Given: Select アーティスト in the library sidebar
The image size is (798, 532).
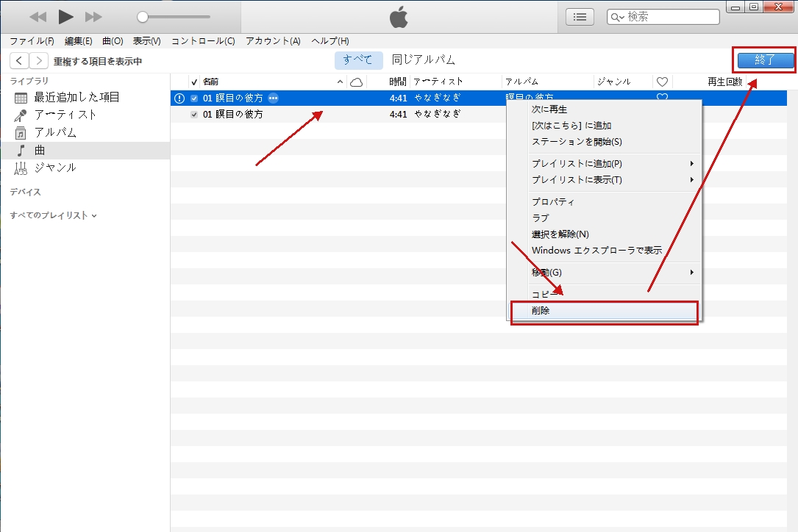Looking at the screenshot, I should click(x=65, y=115).
